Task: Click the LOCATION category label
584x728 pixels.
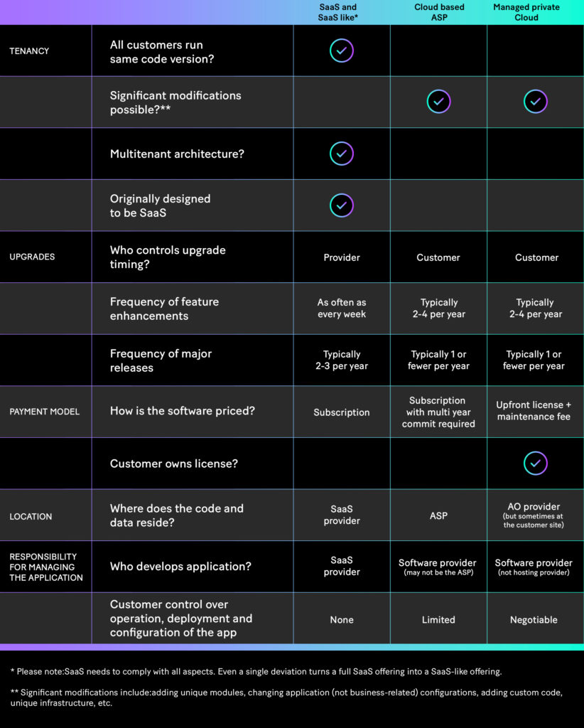Action: point(31,516)
